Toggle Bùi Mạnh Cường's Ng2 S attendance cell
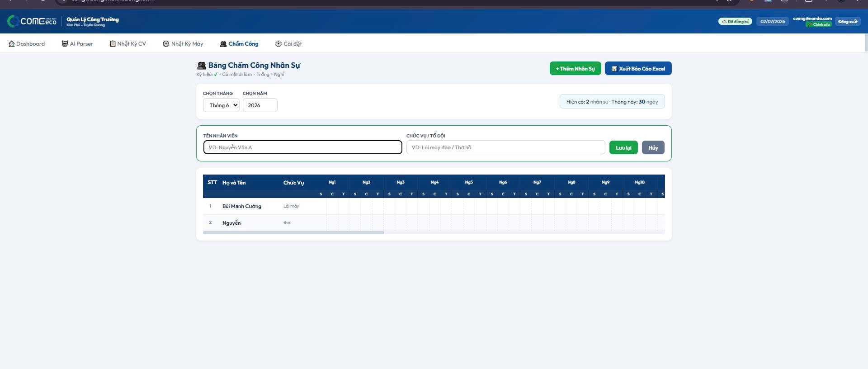Image resolution: width=868 pixels, height=369 pixels. click(355, 206)
